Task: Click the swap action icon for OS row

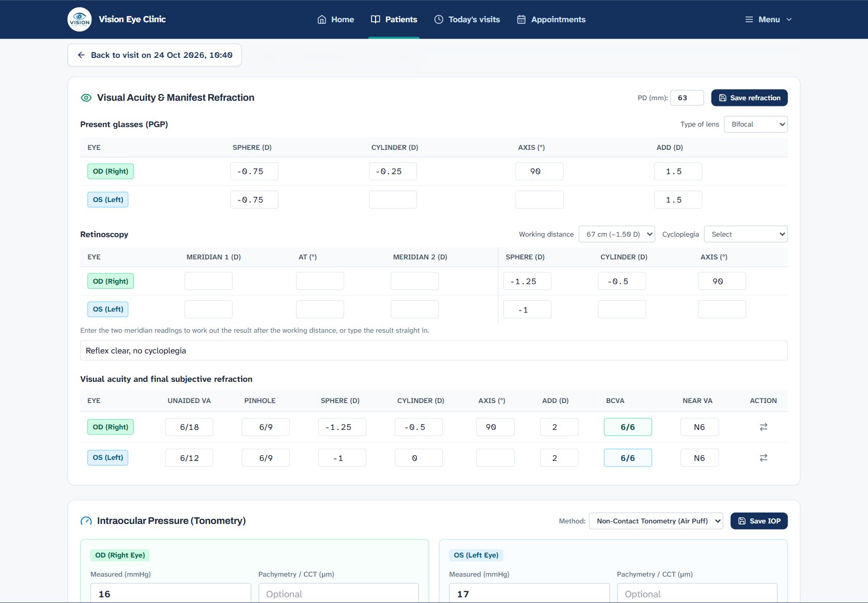Action: click(763, 458)
